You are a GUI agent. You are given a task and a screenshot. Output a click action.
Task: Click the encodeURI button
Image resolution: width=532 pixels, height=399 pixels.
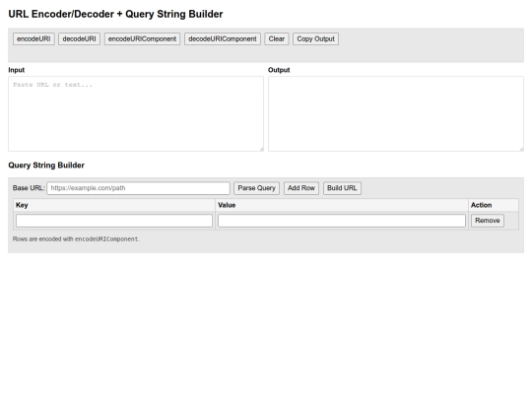click(x=33, y=39)
